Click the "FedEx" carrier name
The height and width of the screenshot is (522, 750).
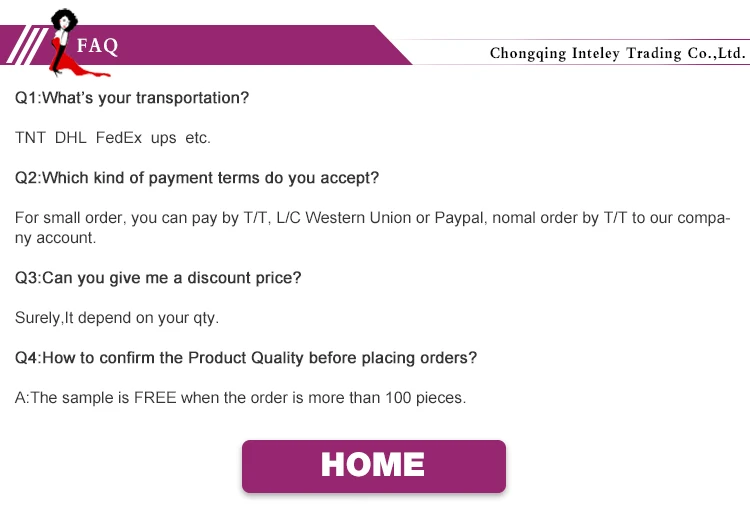[118, 138]
